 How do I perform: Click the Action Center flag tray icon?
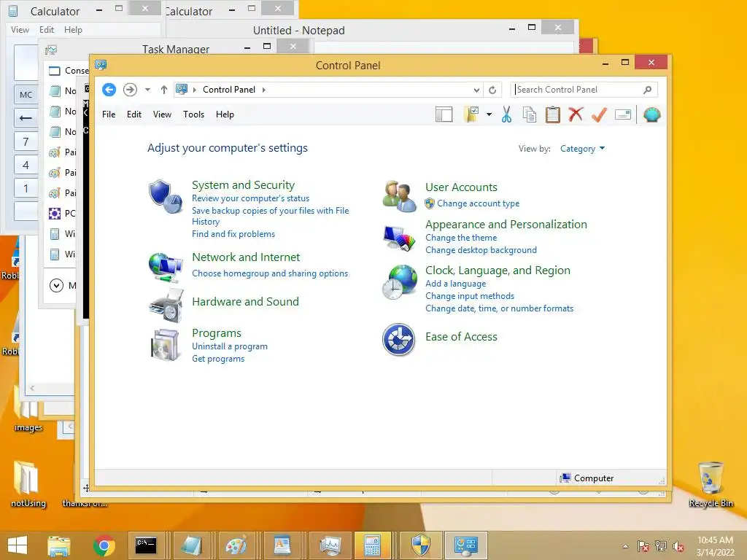click(x=643, y=546)
